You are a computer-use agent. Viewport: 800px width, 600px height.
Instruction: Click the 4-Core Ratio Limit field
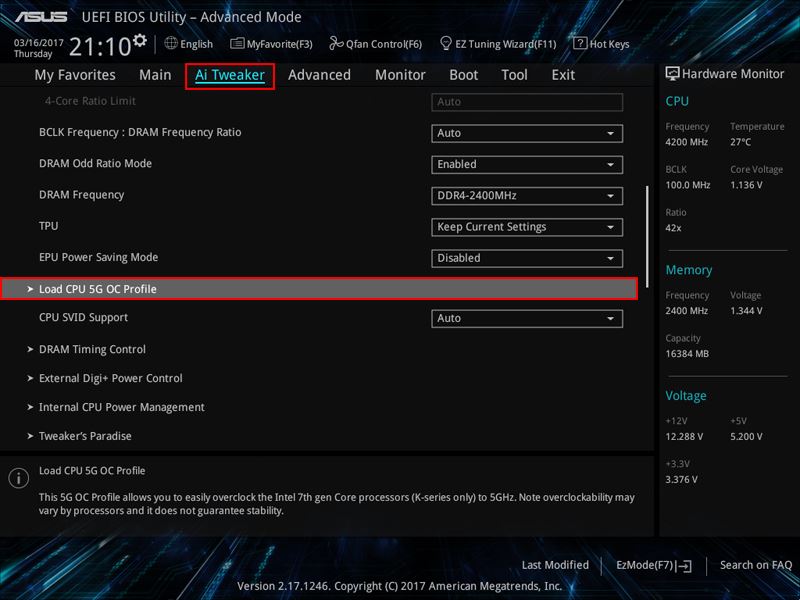527,102
